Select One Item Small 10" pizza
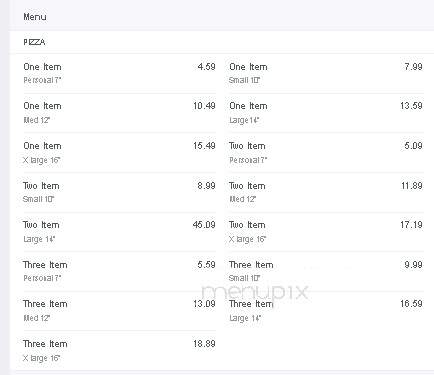 coord(326,73)
